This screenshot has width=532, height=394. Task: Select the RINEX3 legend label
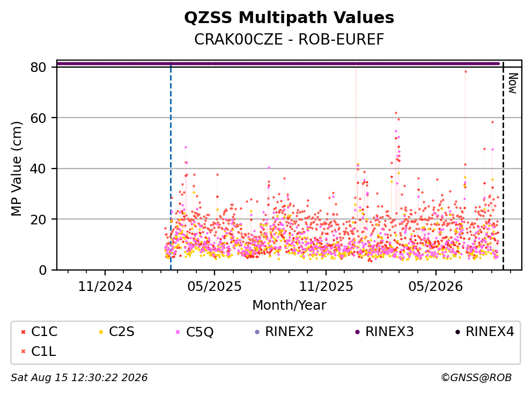tap(389, 332)
